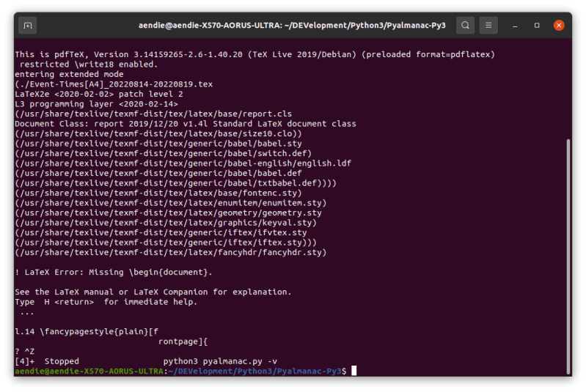Viewport: 586px width, 392px height.
Task: Click the geometry.sty path line
Action: [x=168, y=212]
